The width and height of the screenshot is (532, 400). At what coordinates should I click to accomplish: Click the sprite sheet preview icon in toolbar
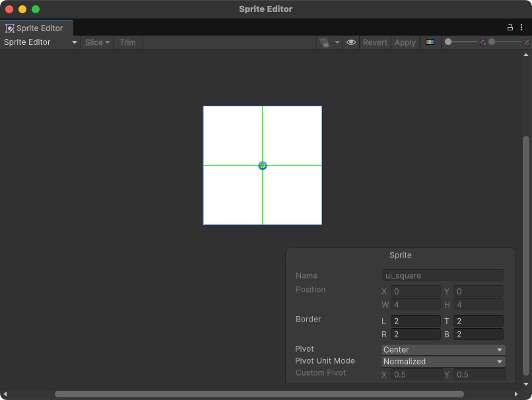click(x=323, y=43)
